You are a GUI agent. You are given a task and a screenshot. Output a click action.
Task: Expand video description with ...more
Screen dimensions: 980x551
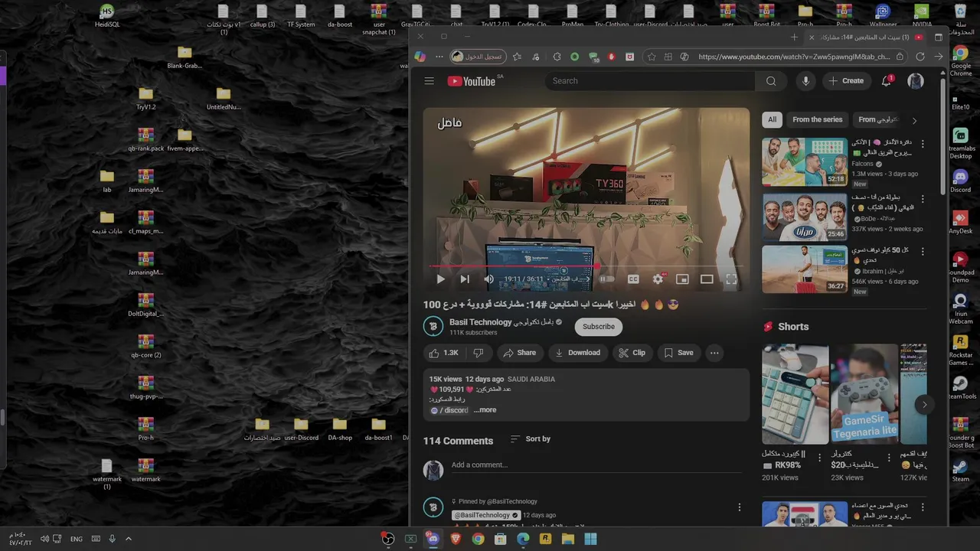(x=485, y=410)
